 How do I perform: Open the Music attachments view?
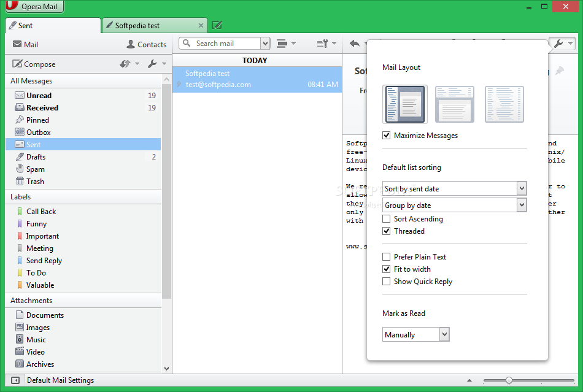click(x=83, y=340)
